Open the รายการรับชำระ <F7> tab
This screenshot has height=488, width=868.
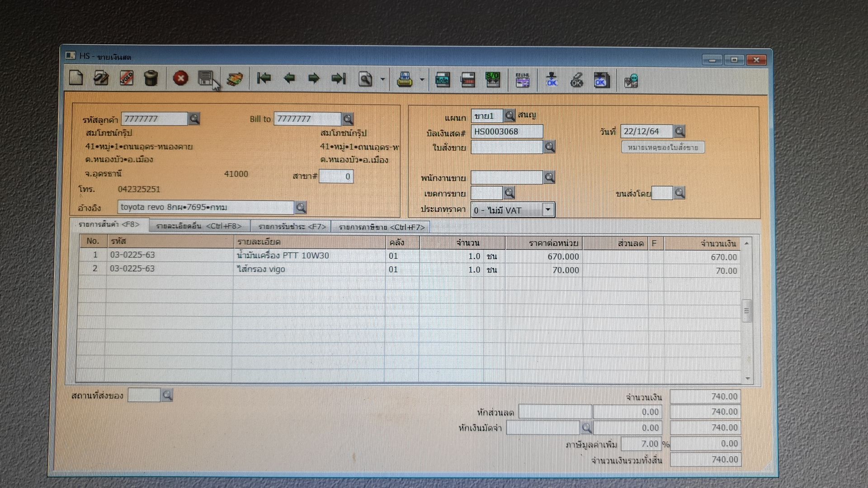(x=292, y=226)
